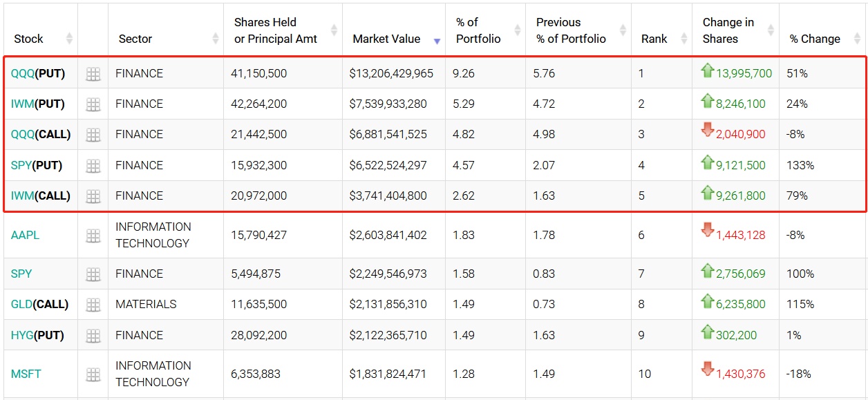868x400 pixels.
Task: Sort the table by the Stock column
Action: [x=29, y=39]
